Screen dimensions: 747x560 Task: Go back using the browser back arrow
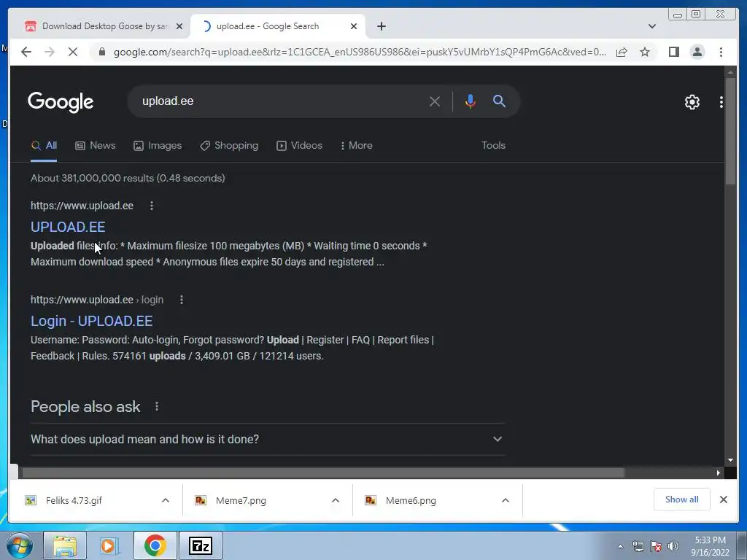(26, 52)
